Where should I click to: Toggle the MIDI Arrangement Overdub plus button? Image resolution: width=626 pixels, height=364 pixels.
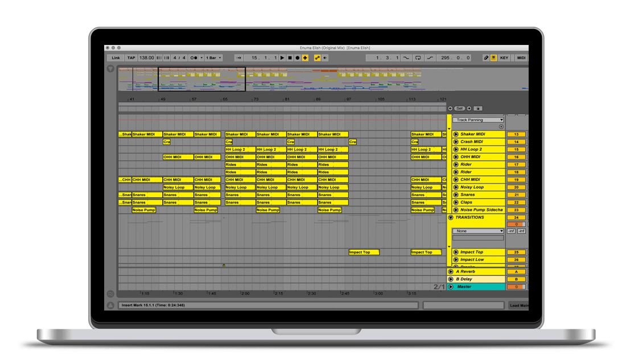tap(305, 58)
